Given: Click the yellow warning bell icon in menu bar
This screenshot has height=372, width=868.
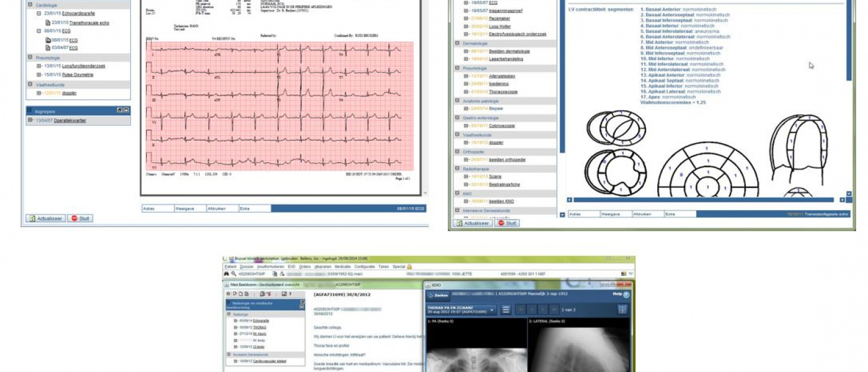Looking at the screenshot, I should (x=409, y=266).
